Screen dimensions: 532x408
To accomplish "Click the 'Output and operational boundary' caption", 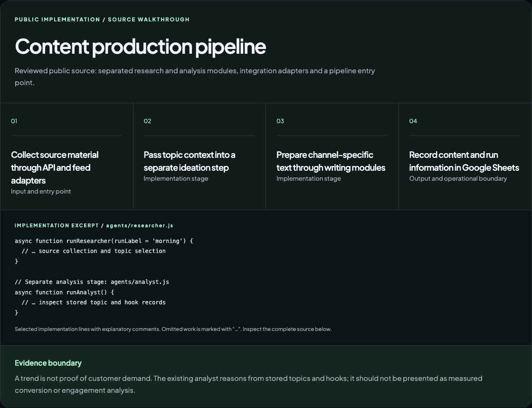I will pos(458,178).
